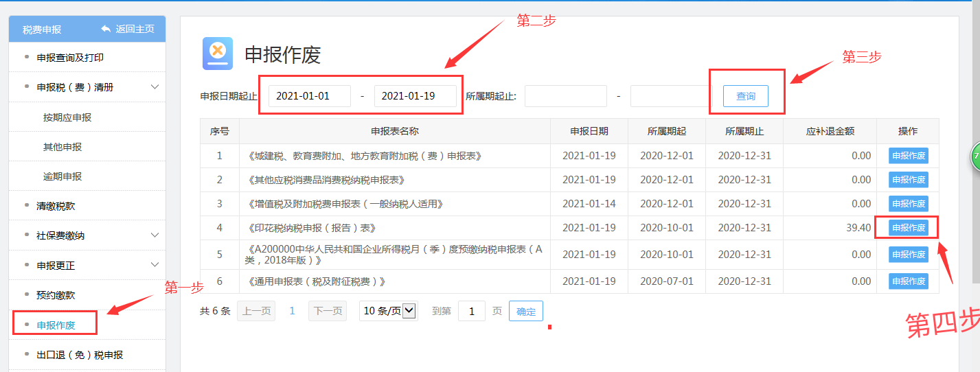Click the 查询 search button
Screen dimensions: 980x372
pos(745,96)
